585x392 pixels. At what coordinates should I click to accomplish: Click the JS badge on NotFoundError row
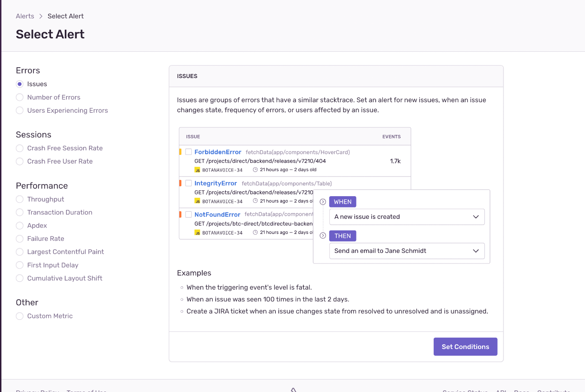tap(197, 233)
